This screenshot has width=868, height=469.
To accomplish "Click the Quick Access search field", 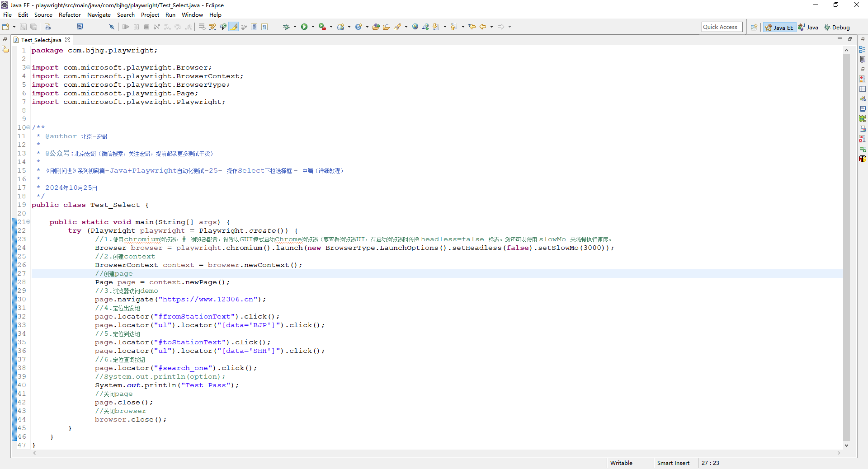I will [722, 27].
